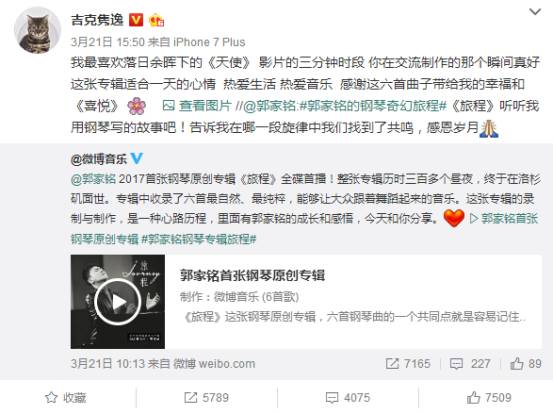
Task: Click the crown membership badge icon
Action: click(x=156, y=20)
